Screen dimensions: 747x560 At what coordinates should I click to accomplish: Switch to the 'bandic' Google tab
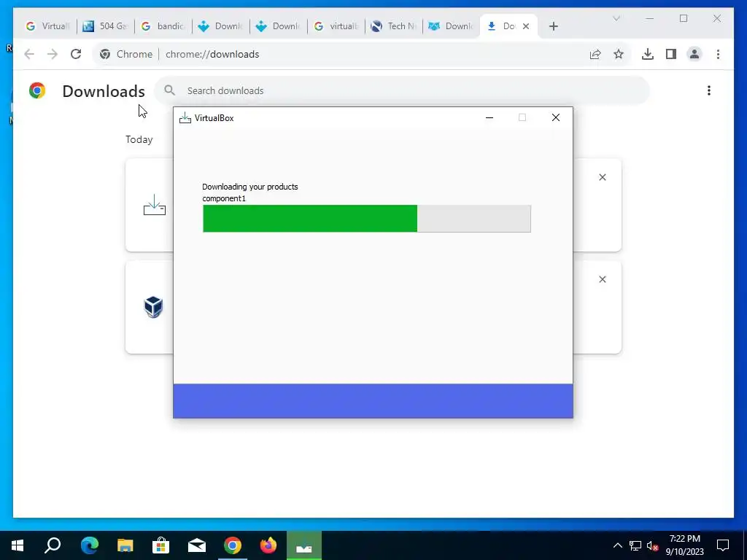(x=163, y=26)
